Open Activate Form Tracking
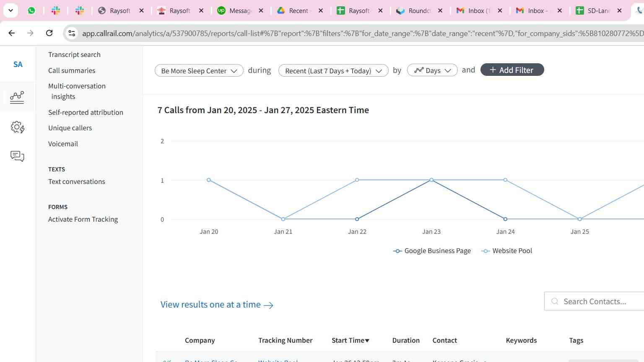Viewport: 644px width, 362px height. [x=83, y=219]
